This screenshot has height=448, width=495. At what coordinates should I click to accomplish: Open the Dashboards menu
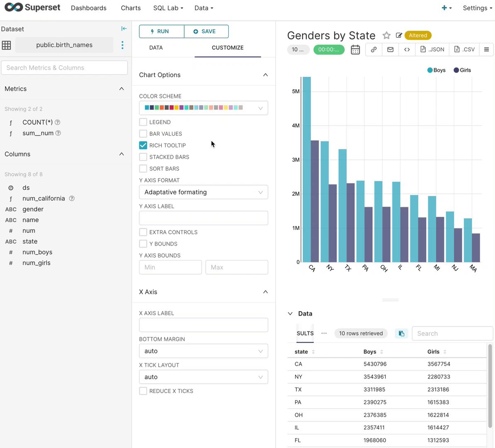coord(89,8)
